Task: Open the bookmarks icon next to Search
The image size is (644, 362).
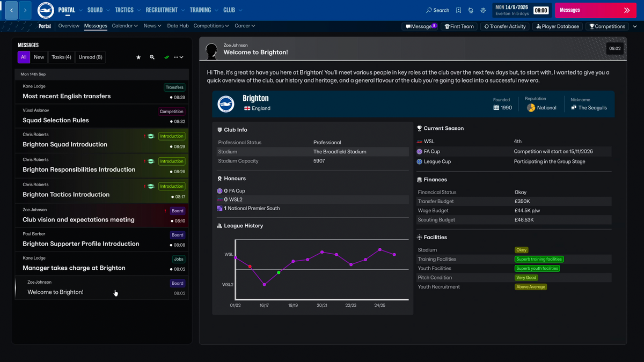Action: (x=458, y=10)
